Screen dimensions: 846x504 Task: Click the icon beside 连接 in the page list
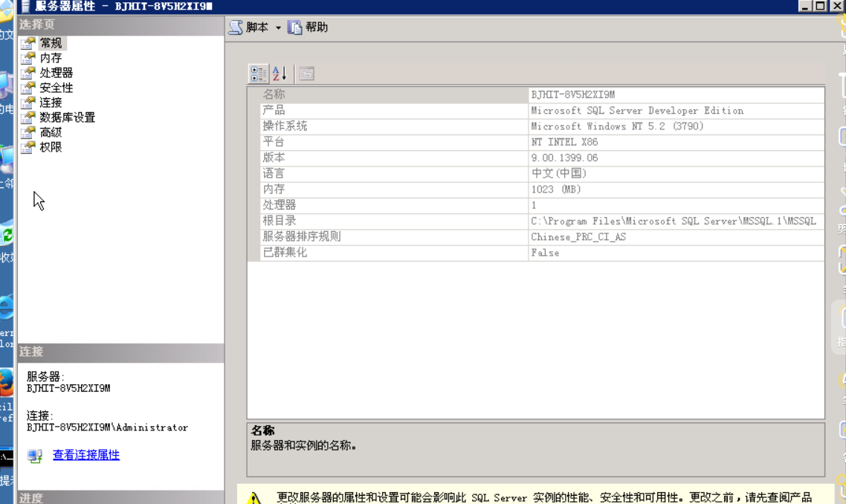click(28, 103)
